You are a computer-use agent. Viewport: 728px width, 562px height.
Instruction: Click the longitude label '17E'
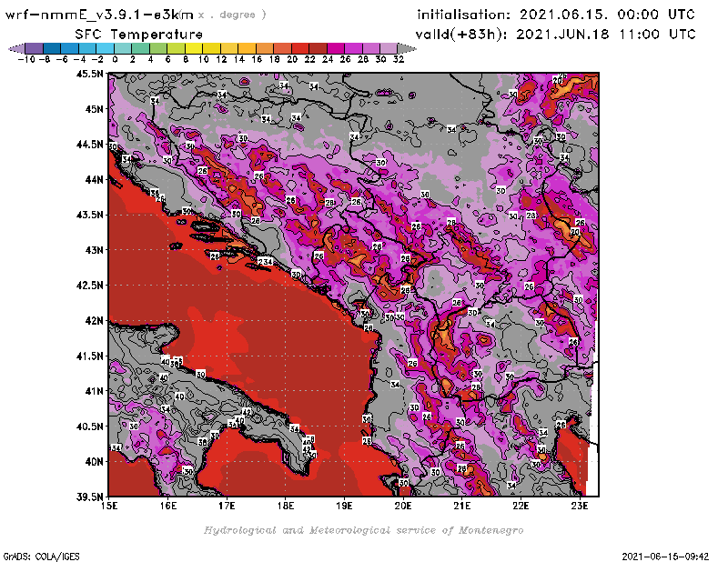227,506
